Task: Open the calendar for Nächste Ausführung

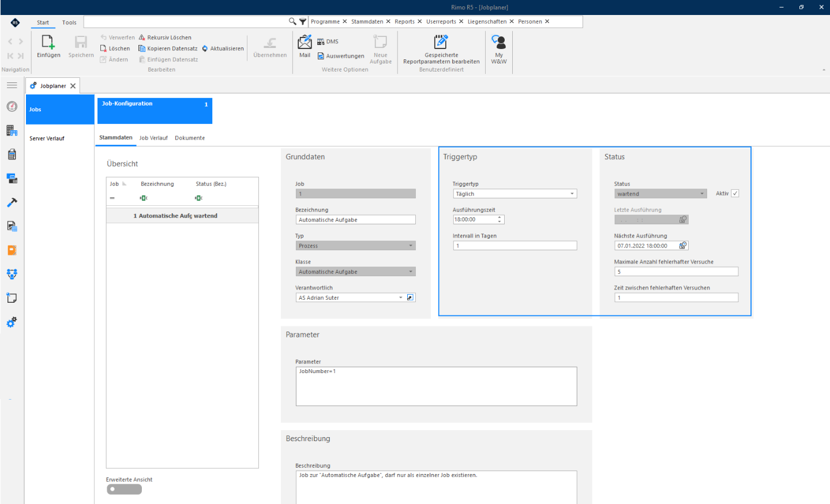Action: click(x=683, y=246)
